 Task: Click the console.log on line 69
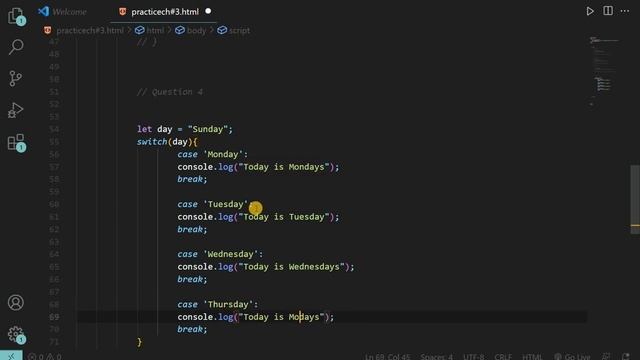coord(256,317)
